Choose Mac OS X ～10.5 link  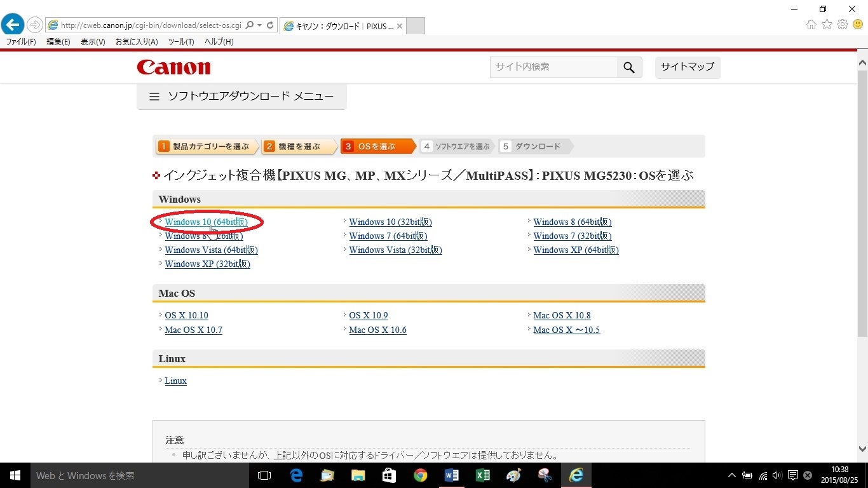click(566, 330)
